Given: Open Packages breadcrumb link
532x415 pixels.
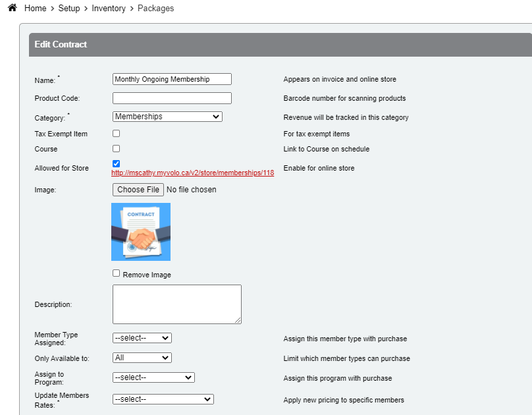Looking at the screenshot, I should coord(155,9).
